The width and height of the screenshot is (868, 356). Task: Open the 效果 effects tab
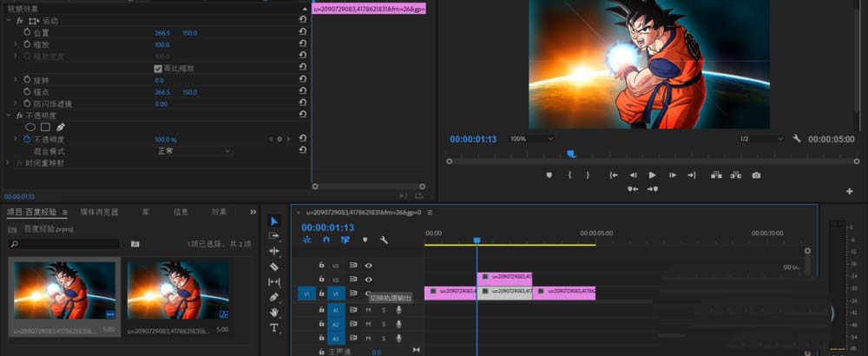click(220, 212)
